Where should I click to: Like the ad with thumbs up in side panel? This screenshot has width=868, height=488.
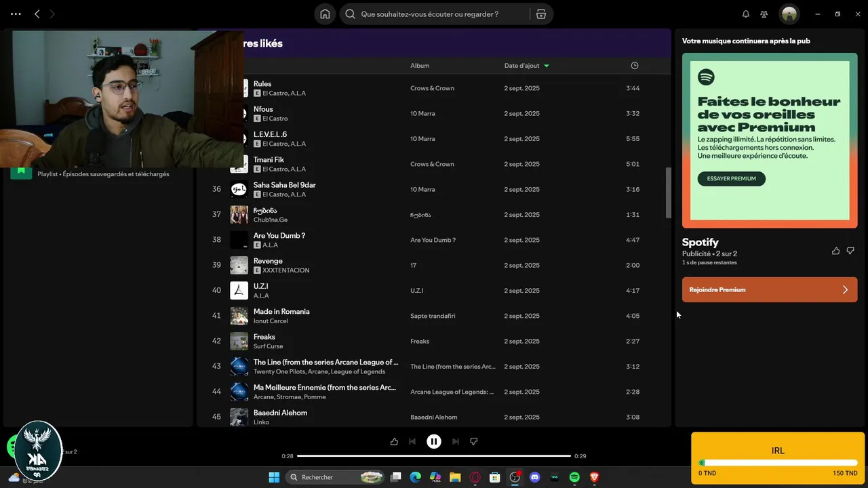[x=835, y=251]
